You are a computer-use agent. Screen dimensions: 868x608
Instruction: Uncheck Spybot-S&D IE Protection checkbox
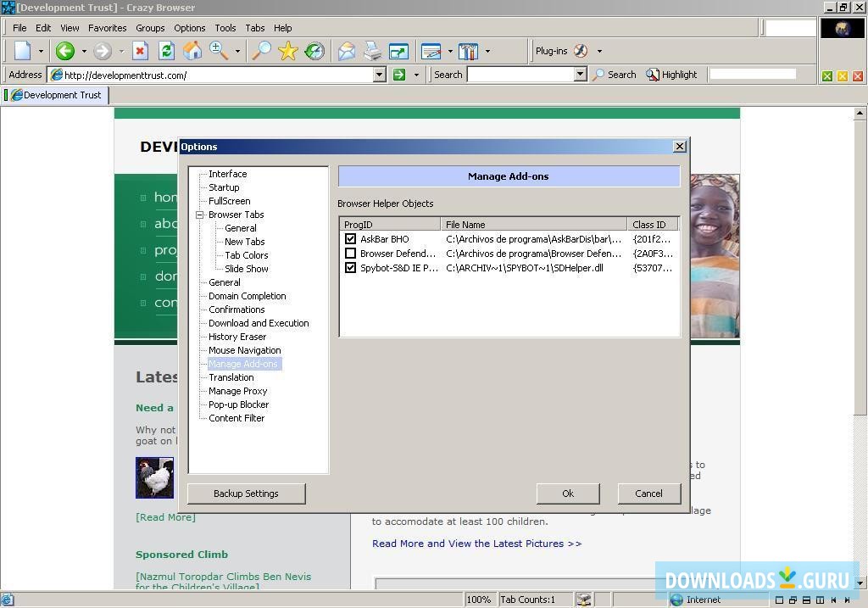pyautogui.click(x=350, y=267)
